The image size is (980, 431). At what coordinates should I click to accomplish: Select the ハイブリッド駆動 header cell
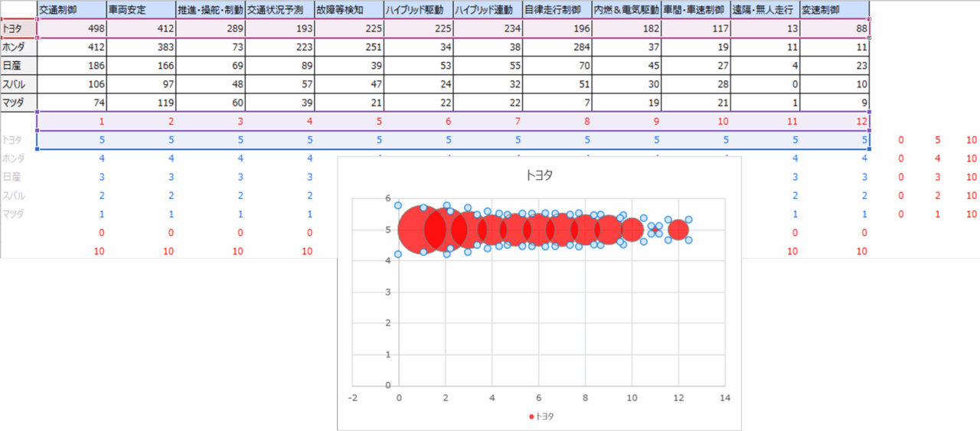(419, 10)
